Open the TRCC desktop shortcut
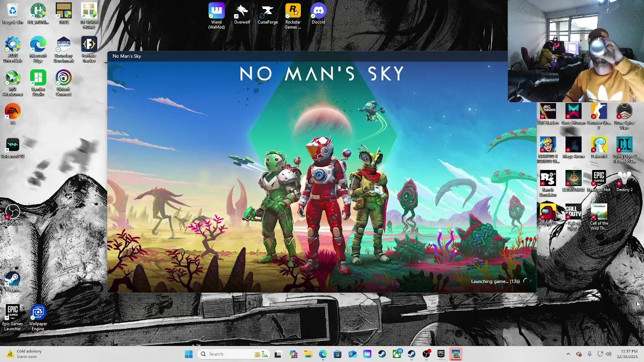The image size is (644, 362). [x=63, y=14]
